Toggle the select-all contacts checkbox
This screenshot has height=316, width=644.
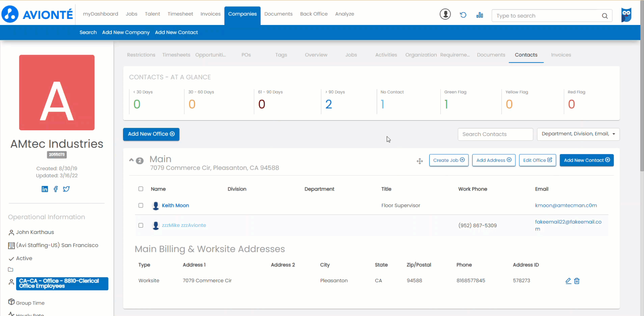(x=141, y=189)
